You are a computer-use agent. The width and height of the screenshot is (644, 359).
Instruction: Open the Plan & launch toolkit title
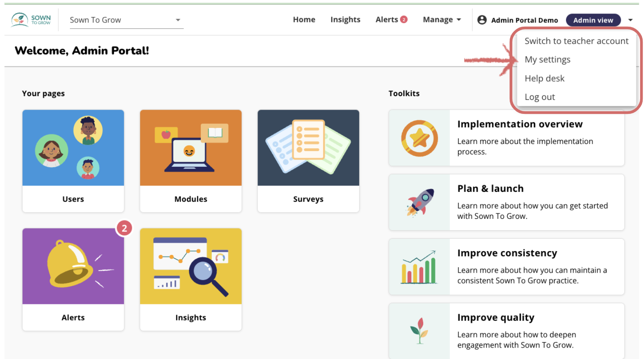pyautogui.click(x=490, y=188)
